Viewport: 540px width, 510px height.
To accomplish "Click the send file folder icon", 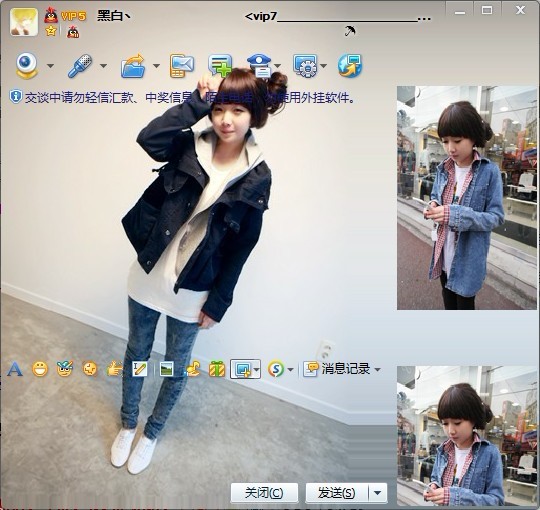I will [133, 66].
